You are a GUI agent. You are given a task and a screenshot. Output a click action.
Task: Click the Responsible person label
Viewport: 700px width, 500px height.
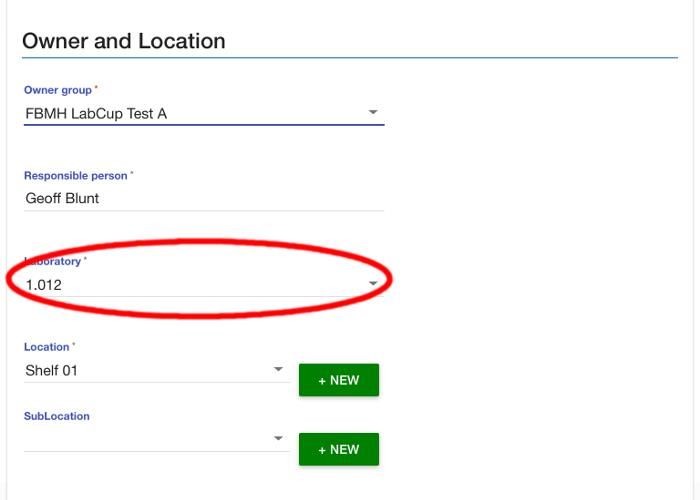[76, 176]
